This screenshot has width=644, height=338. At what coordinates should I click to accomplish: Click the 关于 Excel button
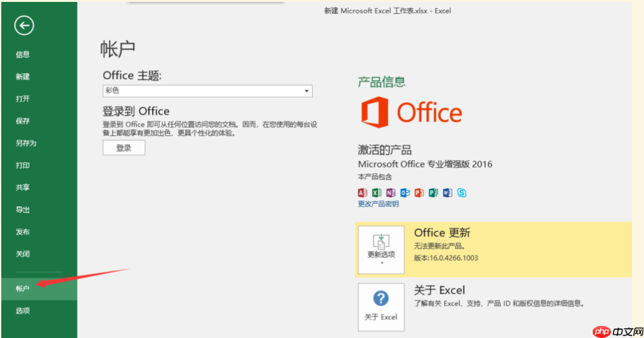point(381,307)
